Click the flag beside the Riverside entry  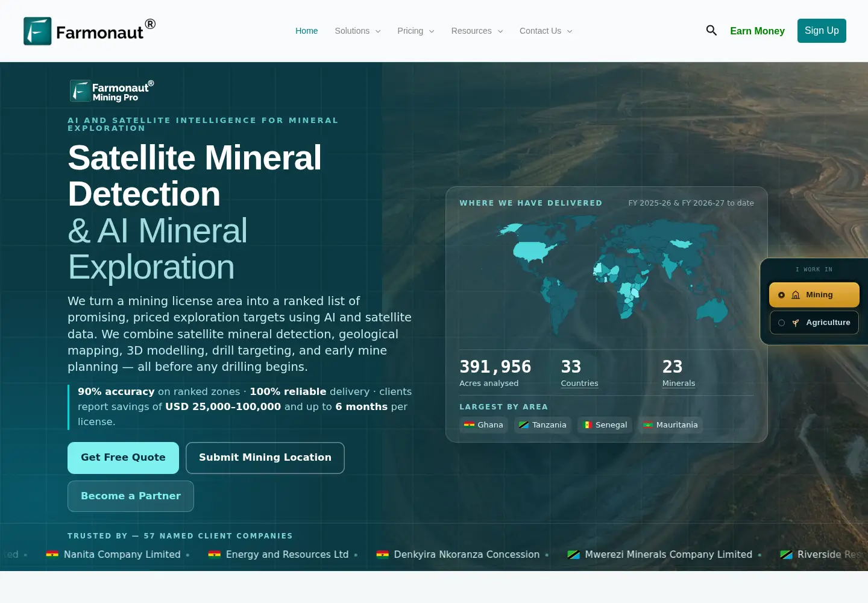click(786, 554)
